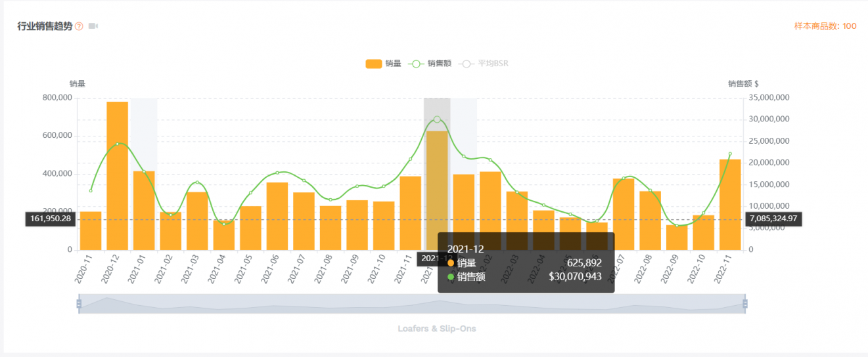Screen dimensions: 868x357
Task: Click the 2022-07 sales bar
Action: pyautogui.click(x=624, y=214)
